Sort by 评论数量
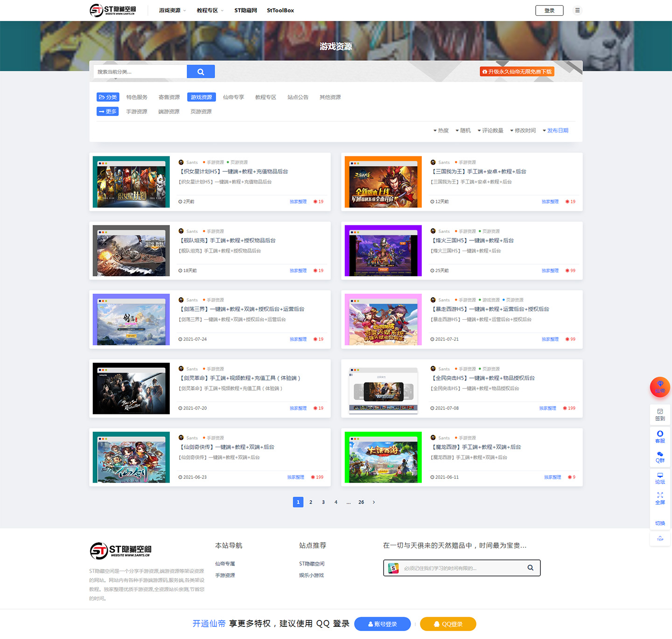The image size is (672, 639). tap(490, 131)
